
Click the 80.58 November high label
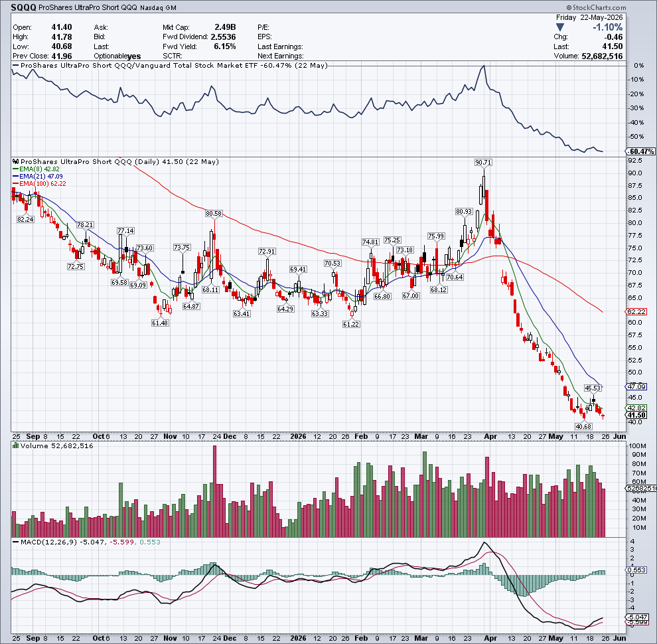214,213
